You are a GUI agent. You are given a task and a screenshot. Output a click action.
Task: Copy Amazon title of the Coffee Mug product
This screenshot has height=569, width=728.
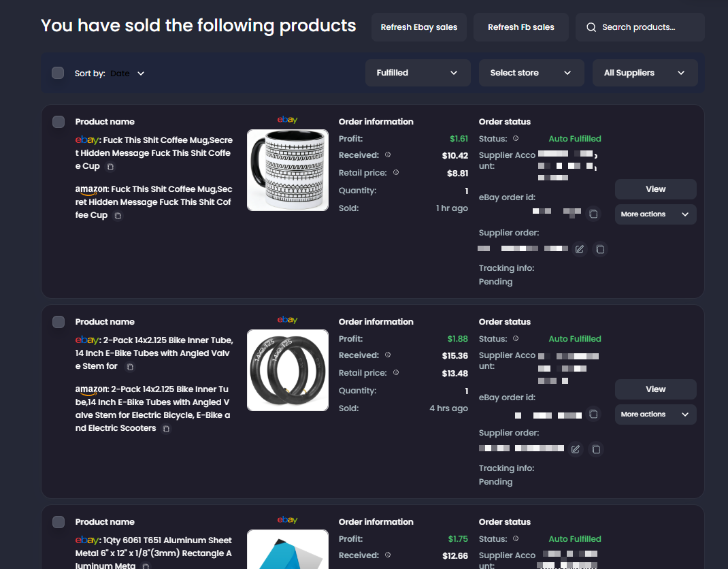tap(118, 216)
